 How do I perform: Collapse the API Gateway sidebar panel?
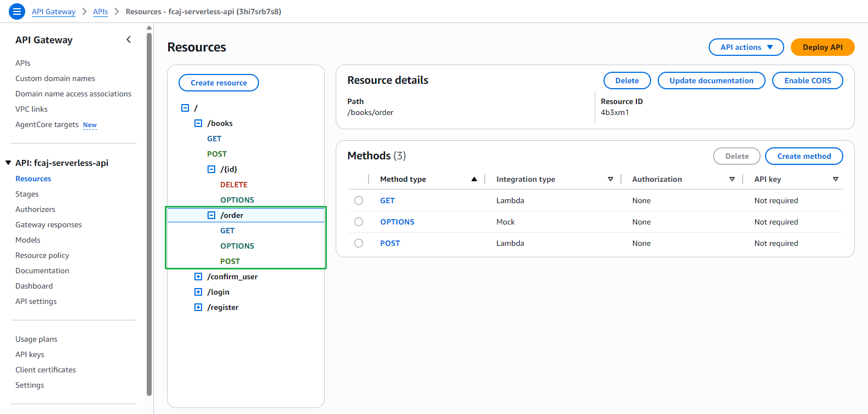click(129, 39)
